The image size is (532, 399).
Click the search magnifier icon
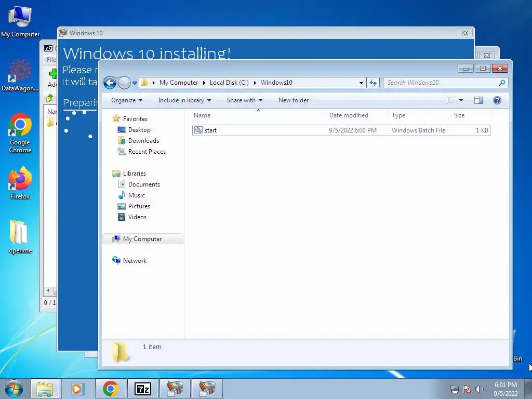point(502,83)
